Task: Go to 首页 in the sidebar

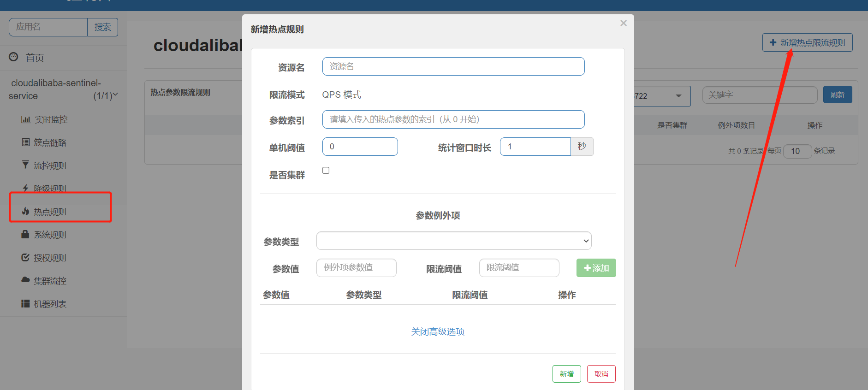Action: coord(35,58)
